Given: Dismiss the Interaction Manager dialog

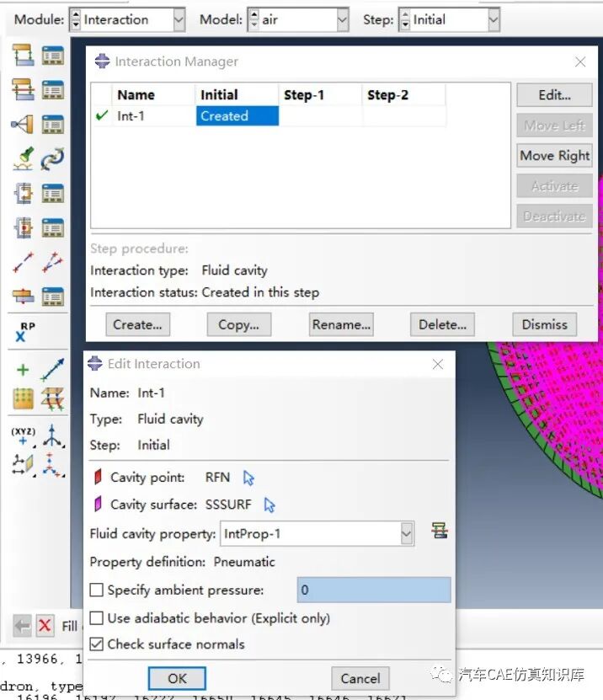Looking at the screenshot, I should tap(545, 324).
